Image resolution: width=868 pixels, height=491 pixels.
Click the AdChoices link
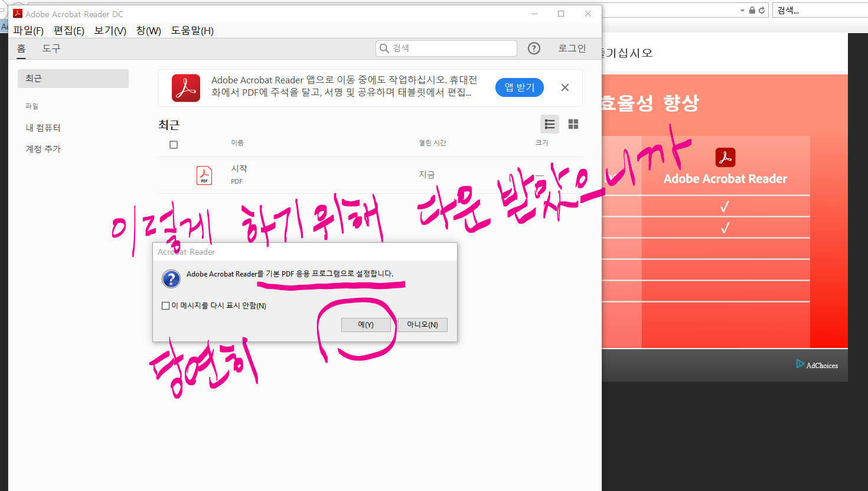click(822, 366)
